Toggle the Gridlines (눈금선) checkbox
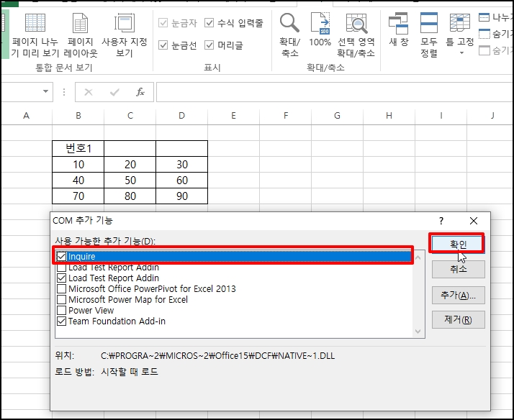This screenshot has width=514, height=420. [x=163, y=45]
